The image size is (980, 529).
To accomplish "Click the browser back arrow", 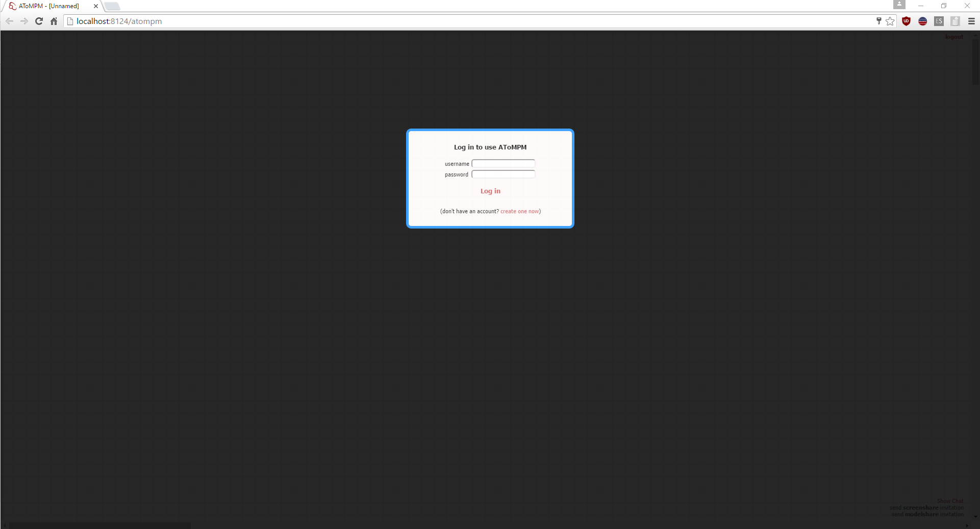I will point(9,21).
